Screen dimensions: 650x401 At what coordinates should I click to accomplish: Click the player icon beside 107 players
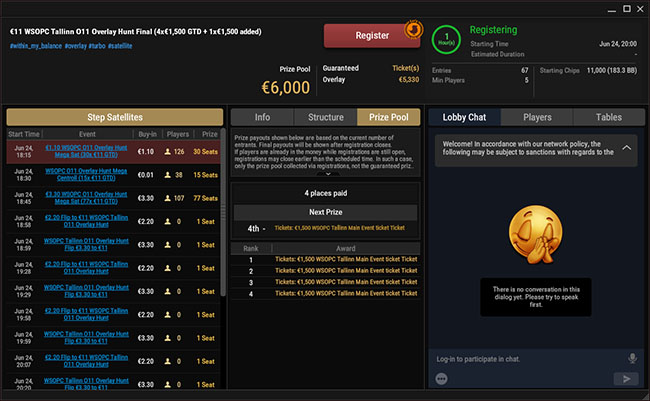[167, 198]
